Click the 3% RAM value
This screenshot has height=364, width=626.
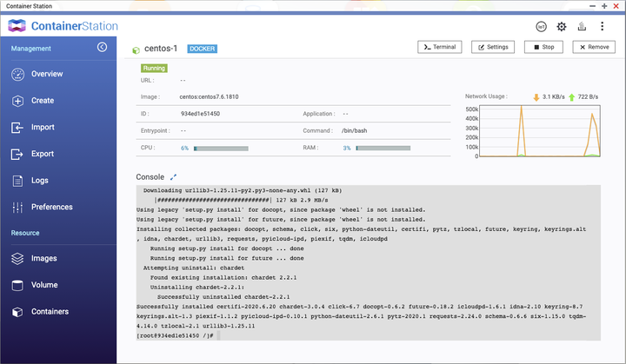347,148
